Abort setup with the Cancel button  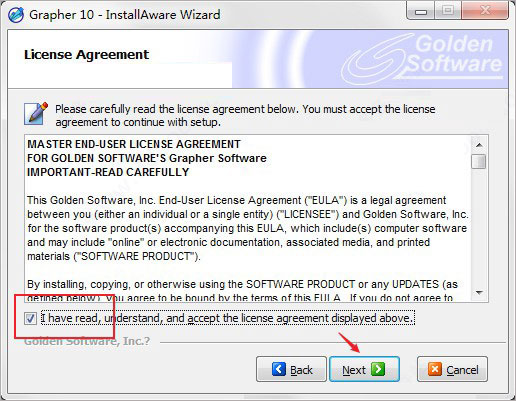(452, 369)
